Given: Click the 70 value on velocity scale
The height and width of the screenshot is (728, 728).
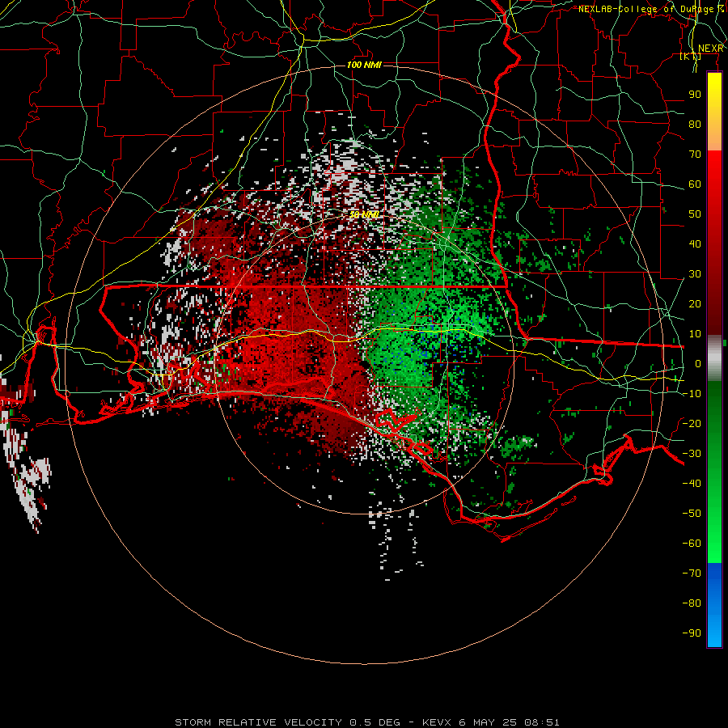Looking at the screenshot, I should pyautogui.click(x=695, y=154).
